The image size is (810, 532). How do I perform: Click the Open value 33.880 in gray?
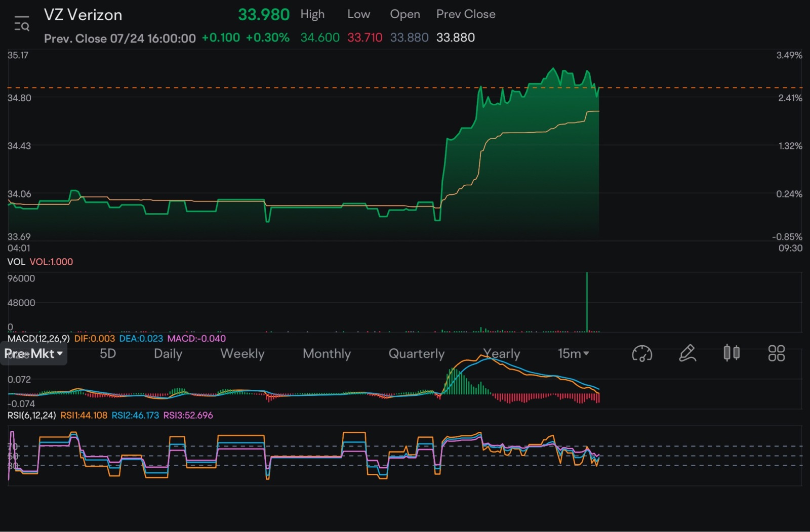tap(409, 37)
